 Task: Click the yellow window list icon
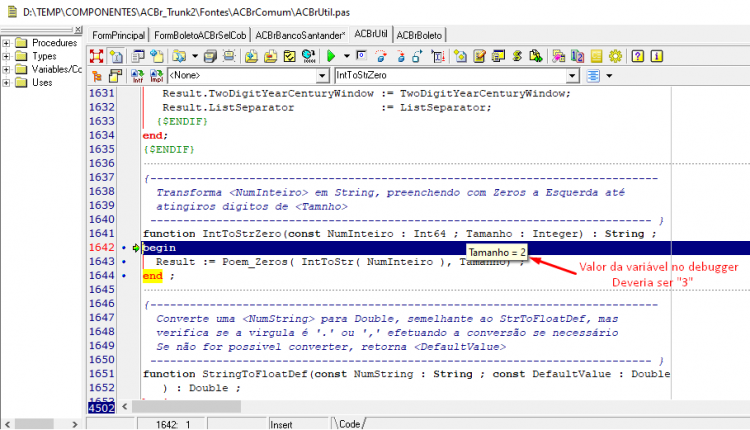498,56
